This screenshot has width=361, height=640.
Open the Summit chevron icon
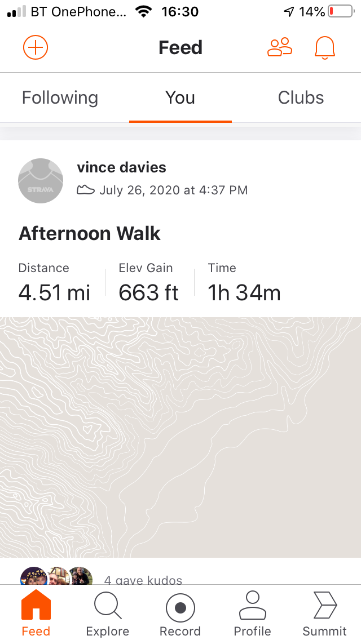325,606
